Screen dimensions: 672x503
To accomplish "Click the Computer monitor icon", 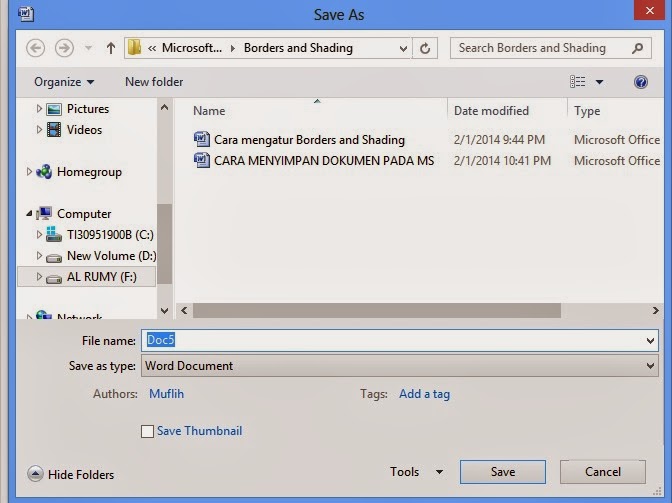I will (44, 213).
